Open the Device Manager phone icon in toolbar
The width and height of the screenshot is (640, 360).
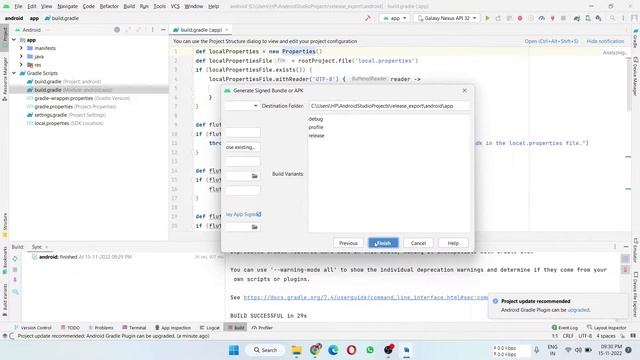[588, 18]
